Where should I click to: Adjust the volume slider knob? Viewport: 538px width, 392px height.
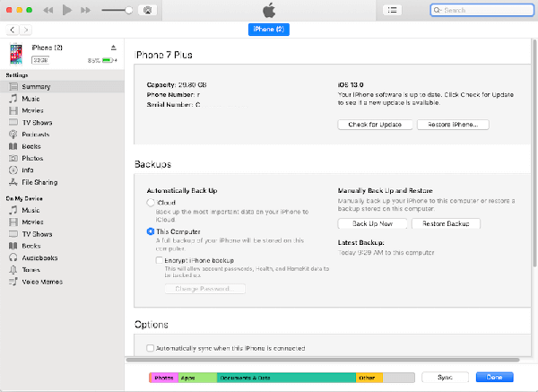pyautogui.click(x=129, y=11)
